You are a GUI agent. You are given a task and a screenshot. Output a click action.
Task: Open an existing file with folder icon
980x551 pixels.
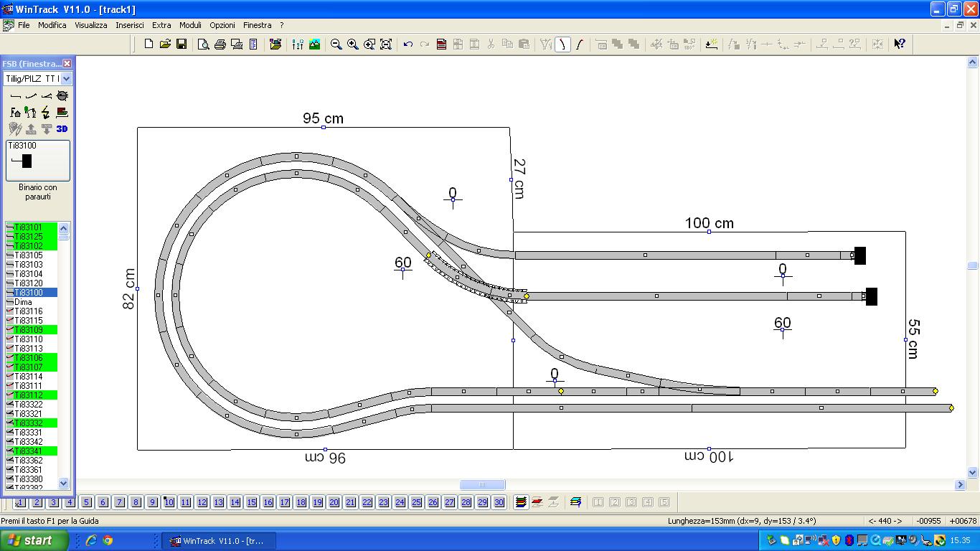[x=165, y=44]
